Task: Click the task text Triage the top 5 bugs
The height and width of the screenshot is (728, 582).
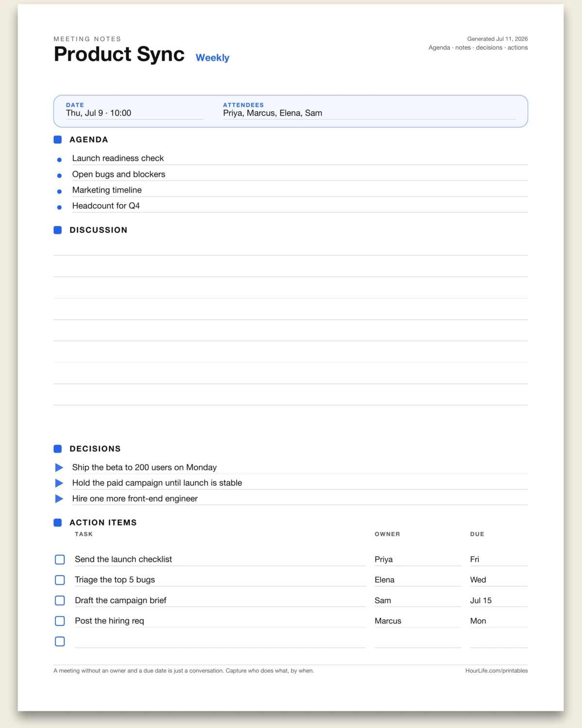Action: coord(115,580)
